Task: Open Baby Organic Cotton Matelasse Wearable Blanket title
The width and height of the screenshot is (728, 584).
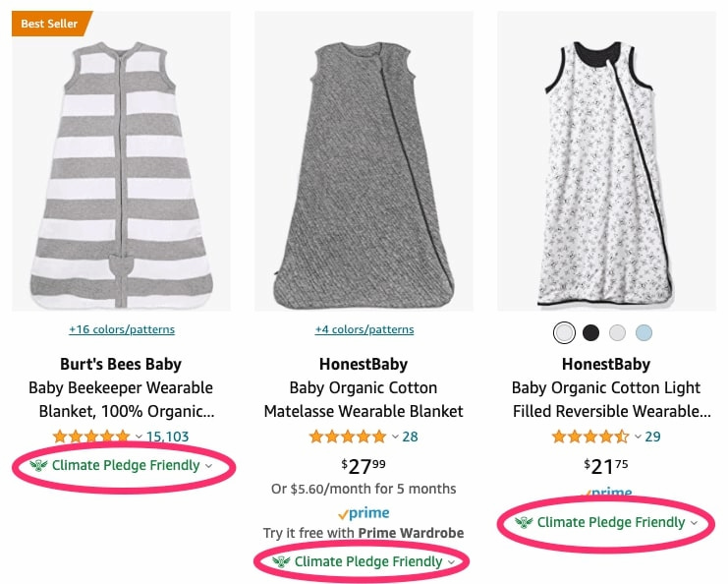Action: tap(364, 399)
